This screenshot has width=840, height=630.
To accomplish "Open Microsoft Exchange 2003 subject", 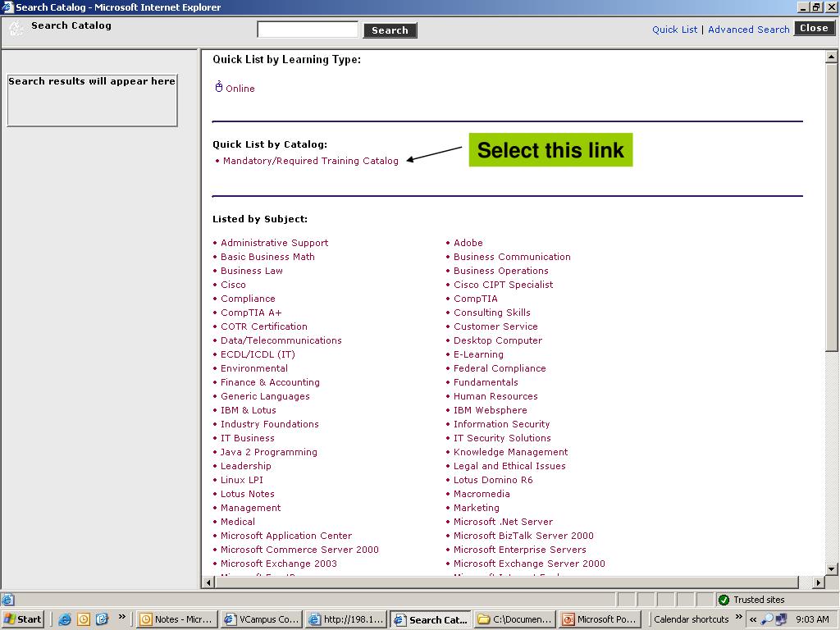I will tap(279, 563).
